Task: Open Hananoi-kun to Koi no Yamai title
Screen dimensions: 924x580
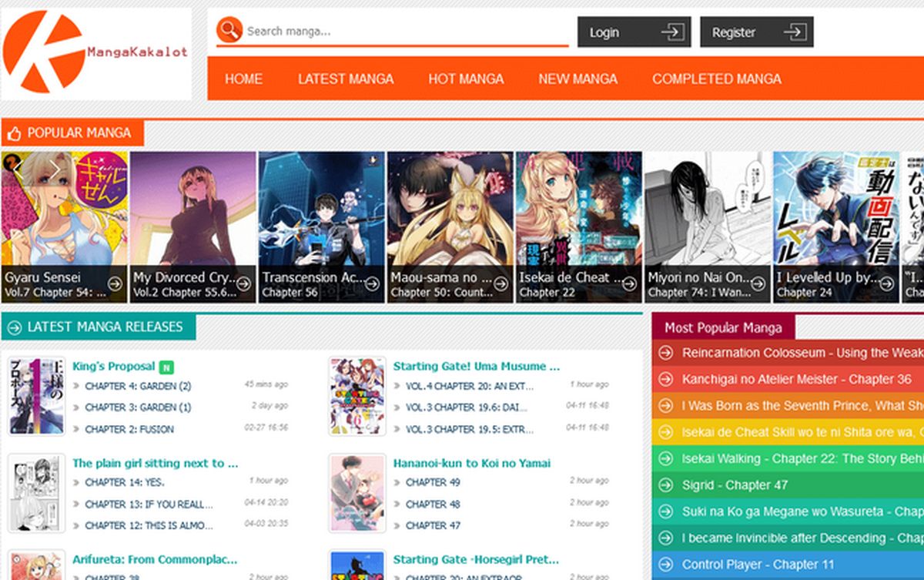Action: (x=472, y=464)
